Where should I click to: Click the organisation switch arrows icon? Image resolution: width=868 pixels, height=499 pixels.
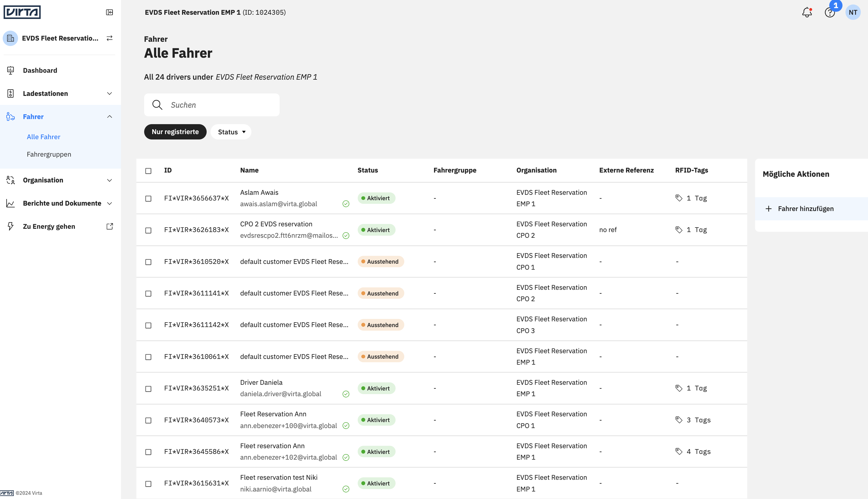pyautogui.click(x=110, y=38)
